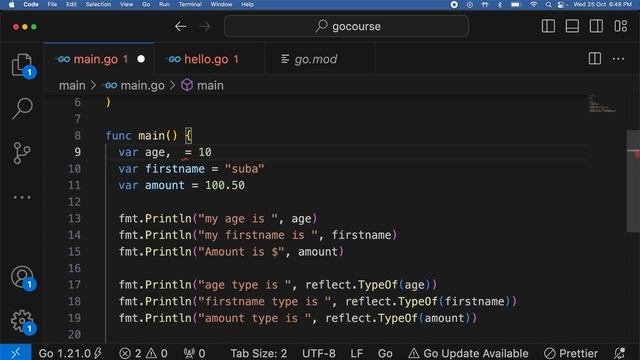The image size is (640, 360).
Task: Open editor More Actions ellipsis
Action: 618,59
